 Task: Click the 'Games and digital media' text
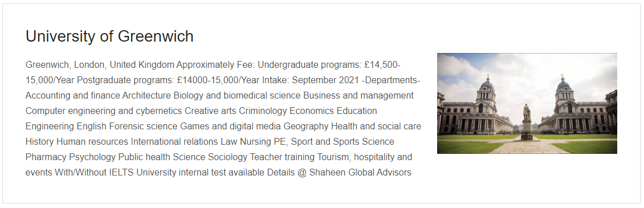231,126
